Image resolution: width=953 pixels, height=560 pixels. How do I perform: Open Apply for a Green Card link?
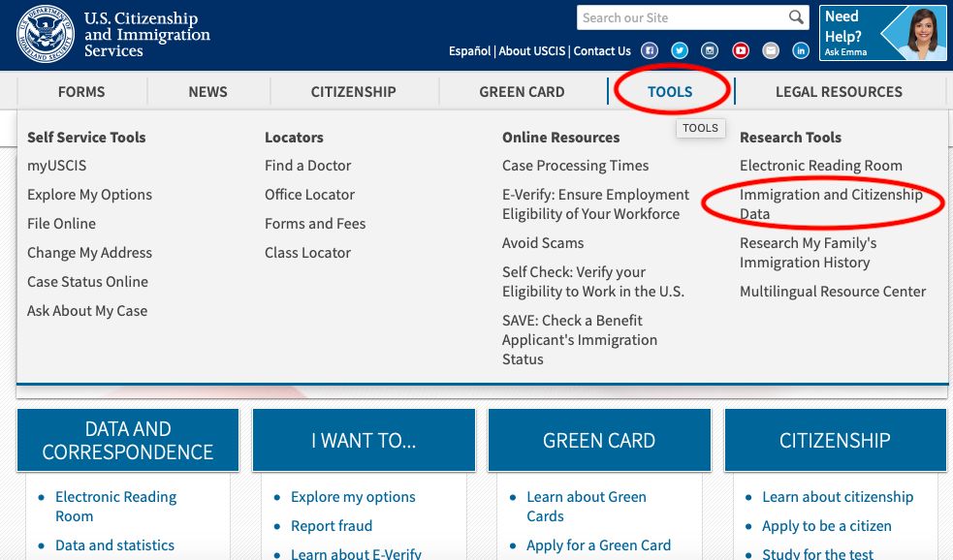pos(599,545)
